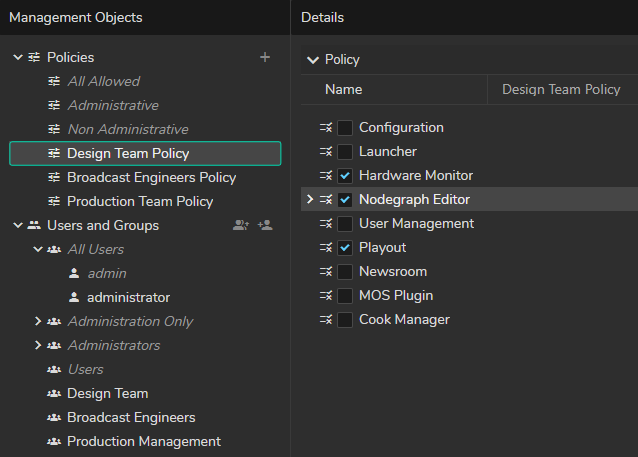Click the override icon beside Hardware Monitor
This screenshot has height=457, width=638.
(325, 176)
